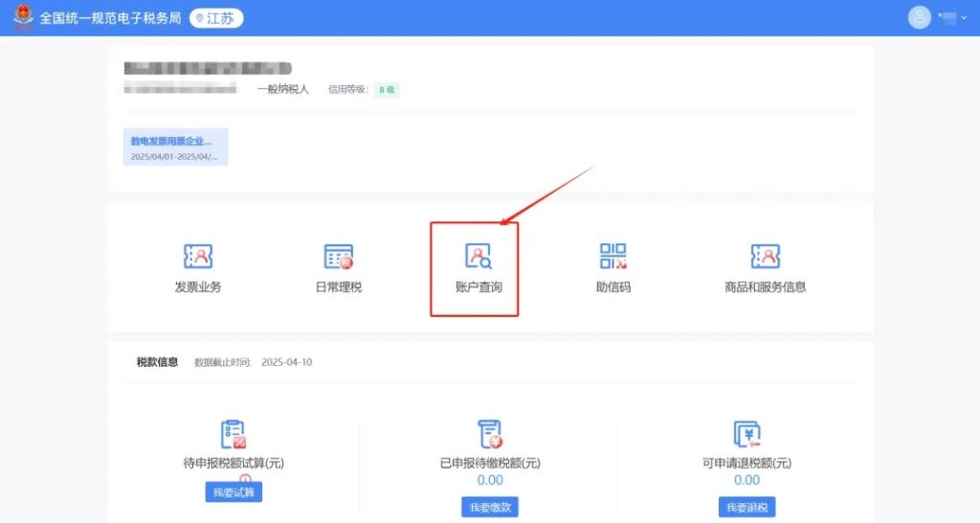Open 发票业务 invoice services icon
Image resolution: width=980 pixels, height=523 pixels.
point(197,257)
